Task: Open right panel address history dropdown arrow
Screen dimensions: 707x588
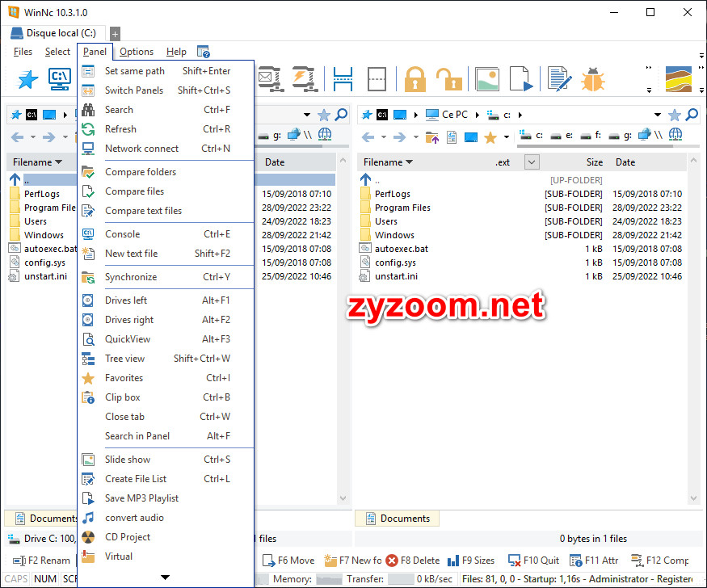Action: pos(658,115)
